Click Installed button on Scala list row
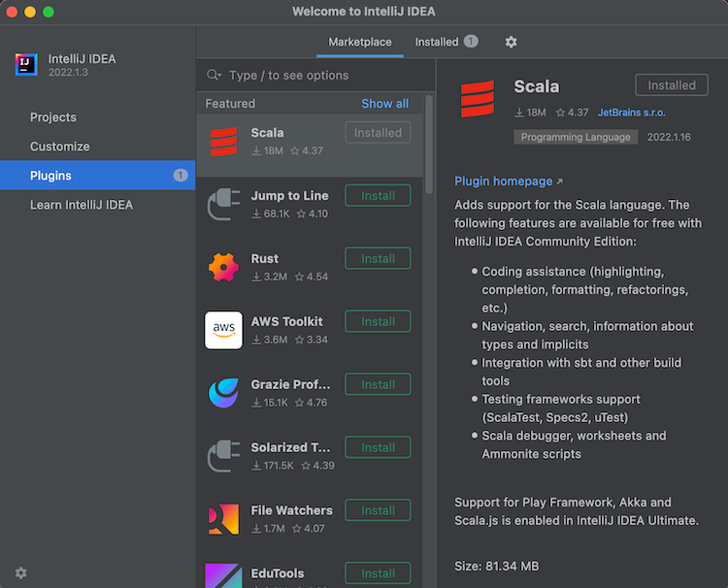 pyautogui.click(x=378, y=133)
